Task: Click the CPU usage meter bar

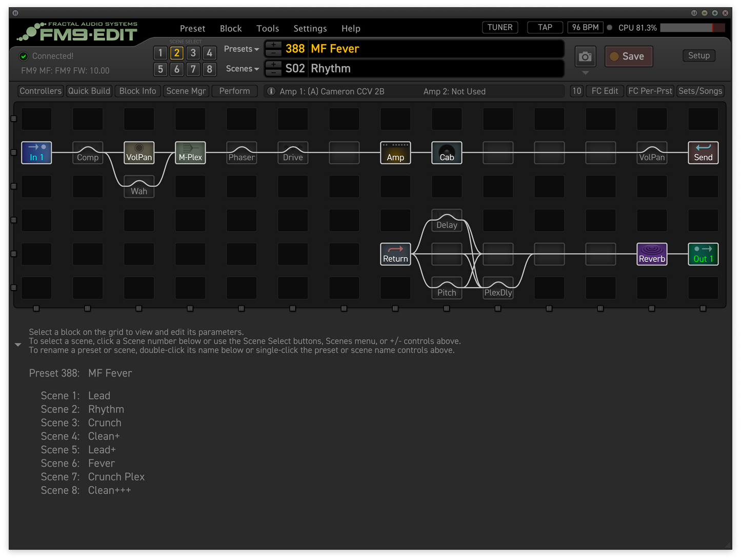Action: [692, 28]
